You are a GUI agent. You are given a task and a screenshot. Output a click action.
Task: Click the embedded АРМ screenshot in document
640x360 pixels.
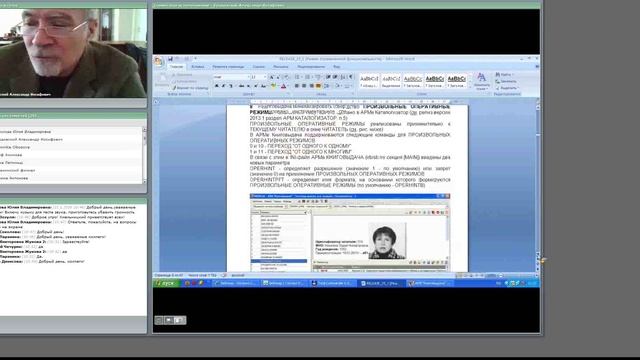350,233
